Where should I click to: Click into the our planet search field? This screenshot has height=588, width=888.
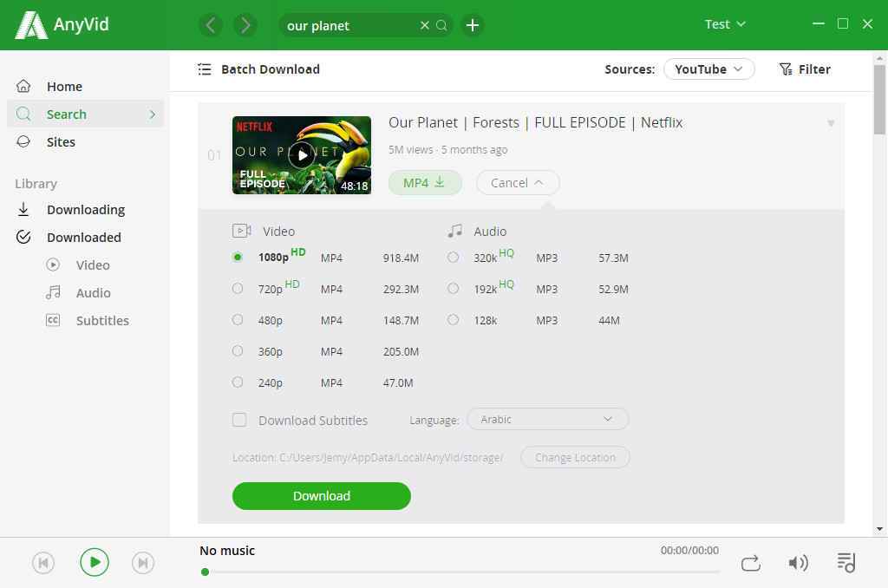tap(351, 25)
